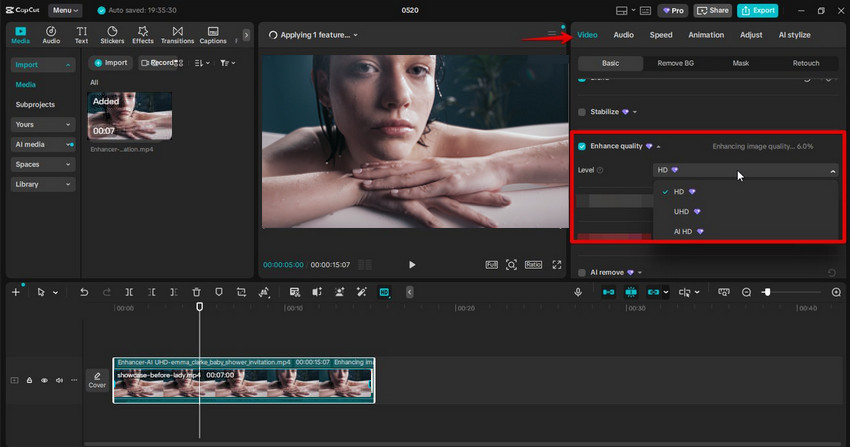Delete the selected clip with trash icon
Image resolution: width=850 pixels, height=447 pixels.
pos(196,292)
